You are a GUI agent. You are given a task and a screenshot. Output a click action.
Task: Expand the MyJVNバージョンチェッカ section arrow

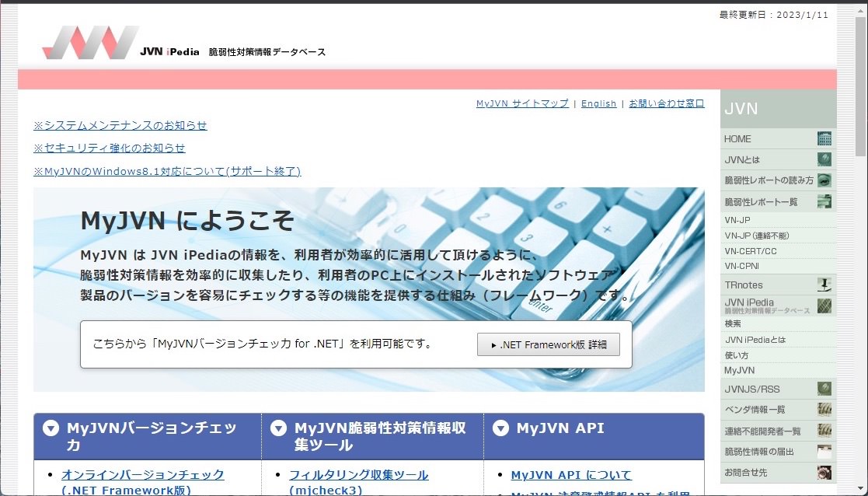coord(51,428)
